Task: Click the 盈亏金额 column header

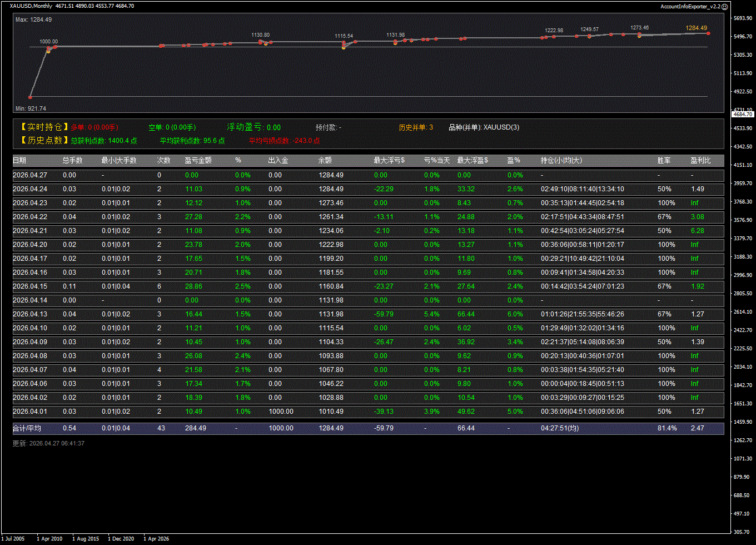Action: (198, 161)
